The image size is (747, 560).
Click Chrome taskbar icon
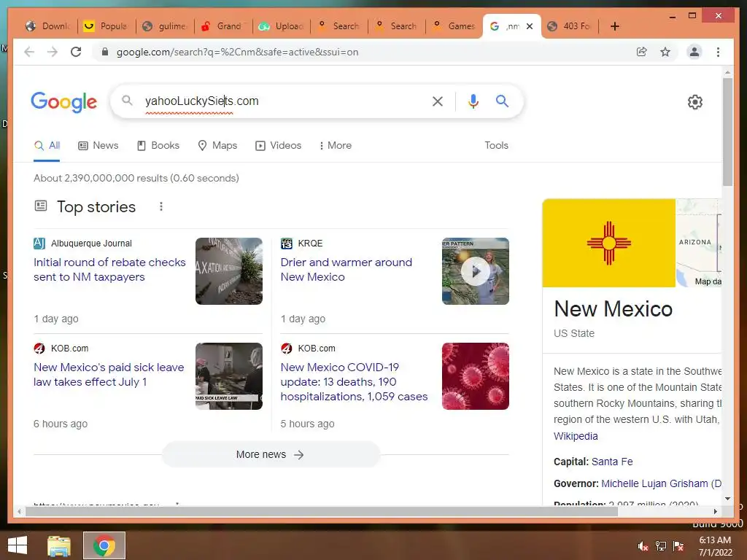(x=104, y=545)
